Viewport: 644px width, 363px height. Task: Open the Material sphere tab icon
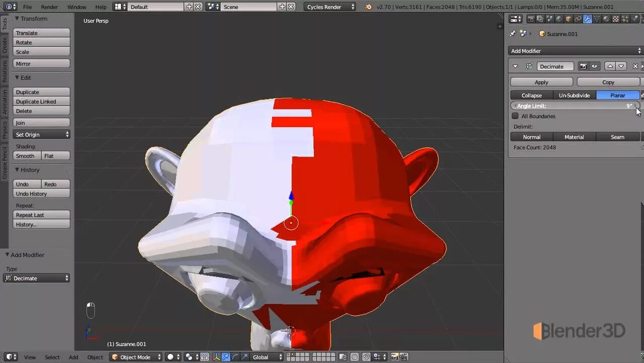[606, 19]
